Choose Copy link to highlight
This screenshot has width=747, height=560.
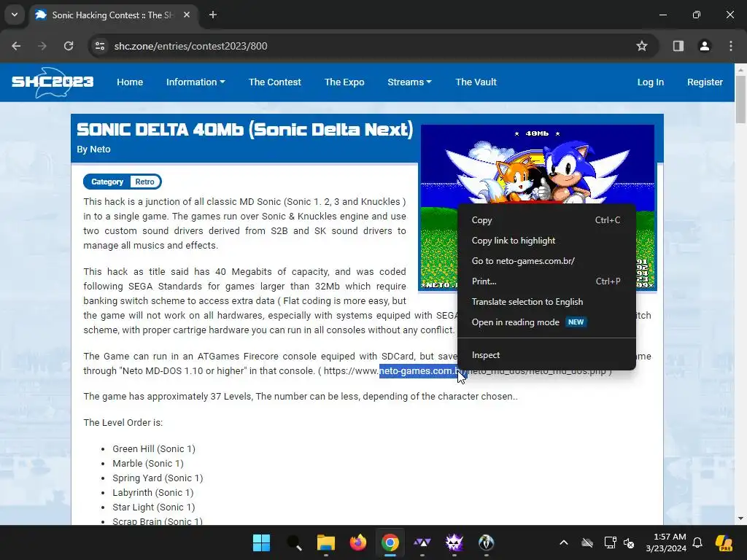[x=546, y=241]
